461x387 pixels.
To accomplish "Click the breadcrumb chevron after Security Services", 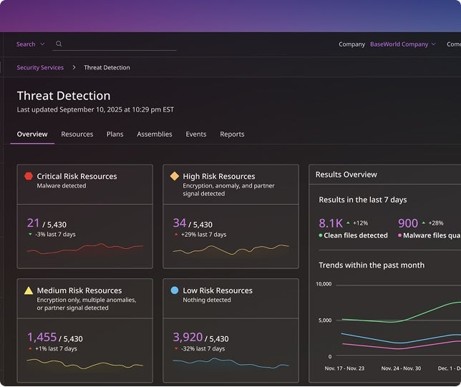I will 74,67.
